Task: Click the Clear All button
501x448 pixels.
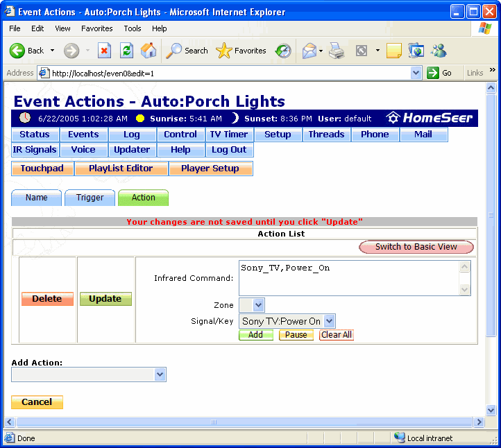Action: coord(337,335)
